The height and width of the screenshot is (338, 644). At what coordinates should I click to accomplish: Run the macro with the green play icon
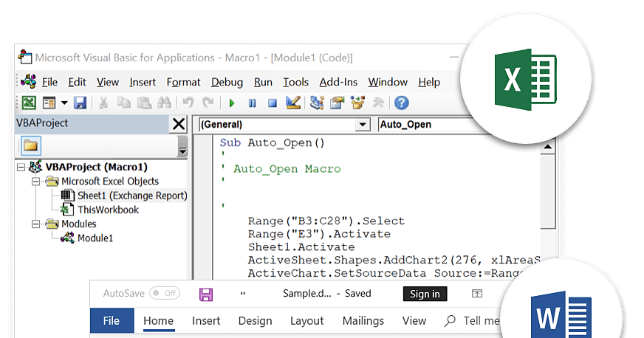coord(232,103)
